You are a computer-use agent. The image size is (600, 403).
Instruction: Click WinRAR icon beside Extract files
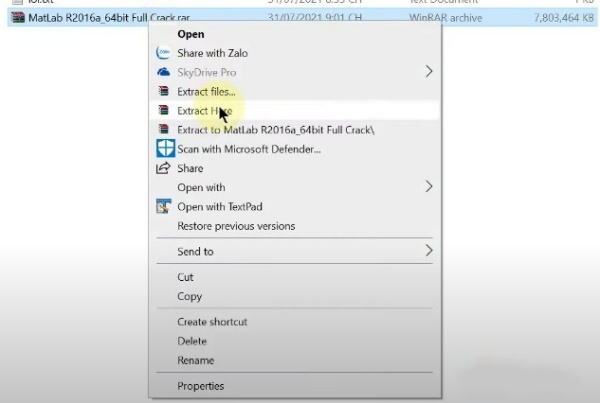pos(163,91)
